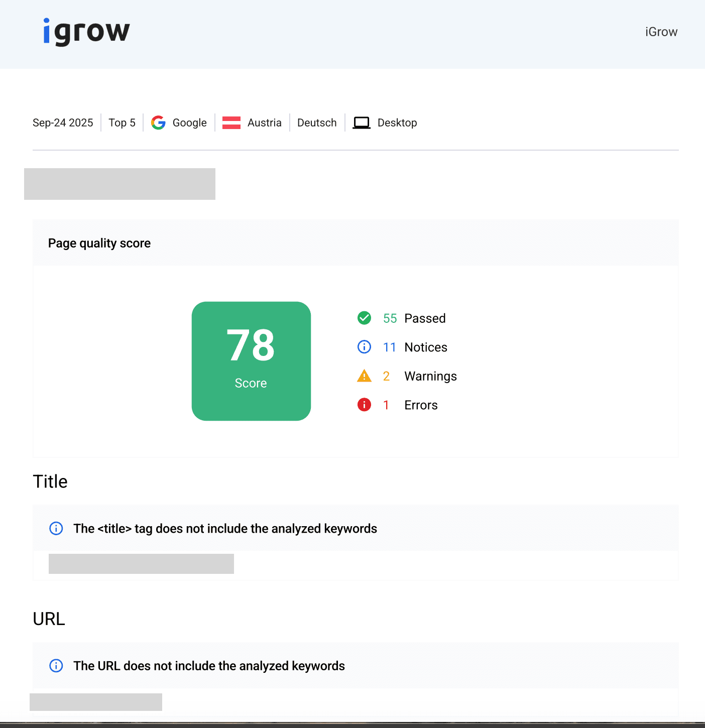
Task: Click the green 78 Score box
Action: pos(251,361)
